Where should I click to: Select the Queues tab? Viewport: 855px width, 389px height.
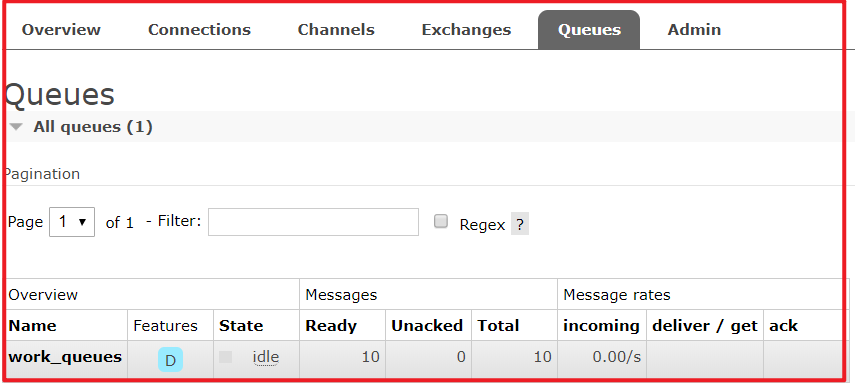(589, 30)
